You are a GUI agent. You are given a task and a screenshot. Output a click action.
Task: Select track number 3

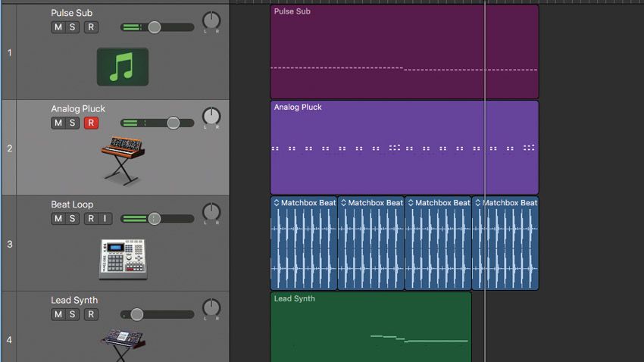coord(9,244)
